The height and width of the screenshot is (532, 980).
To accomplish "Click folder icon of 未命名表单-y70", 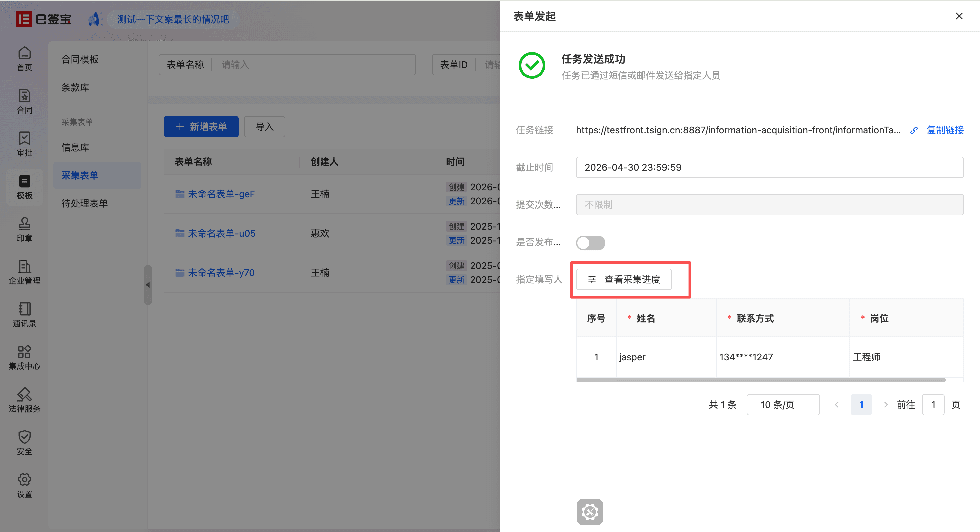I will (180, 272).
